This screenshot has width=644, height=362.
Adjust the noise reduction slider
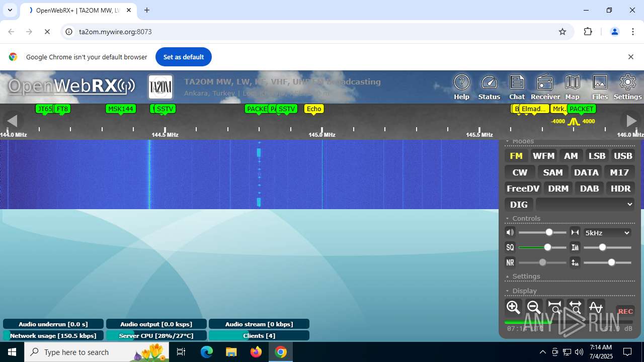(542, 262)
